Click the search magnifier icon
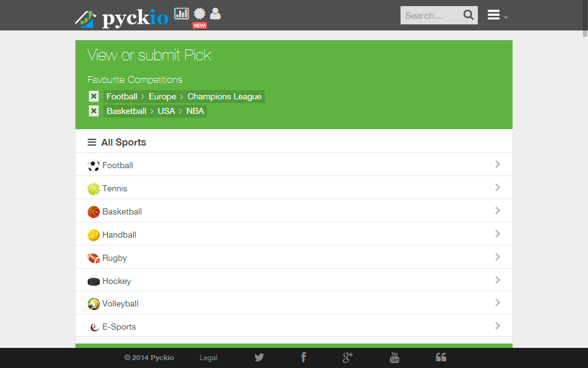 (468, 15)
